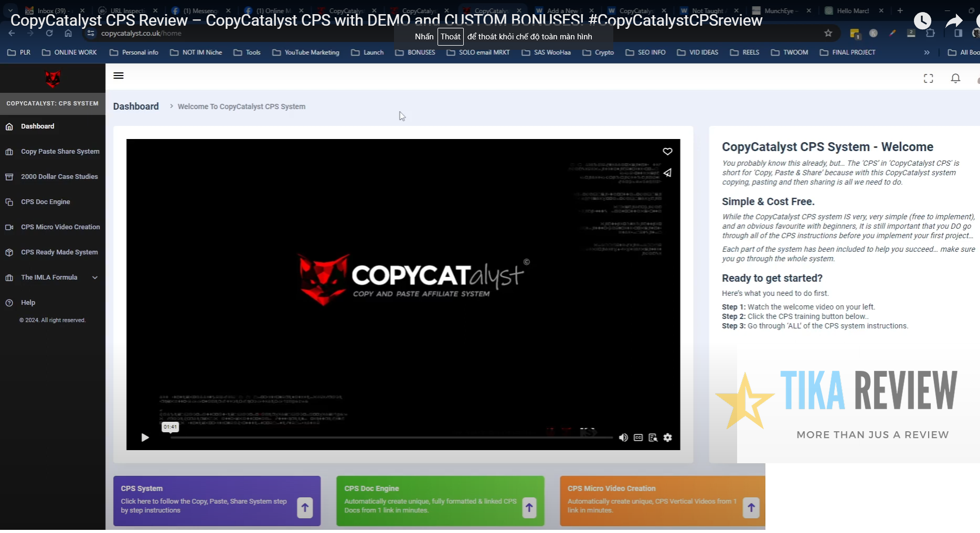Viewport: 980px width, 533px height.
Task: Select CPS Doc Engine in sidebar
Action: [45, 201]
